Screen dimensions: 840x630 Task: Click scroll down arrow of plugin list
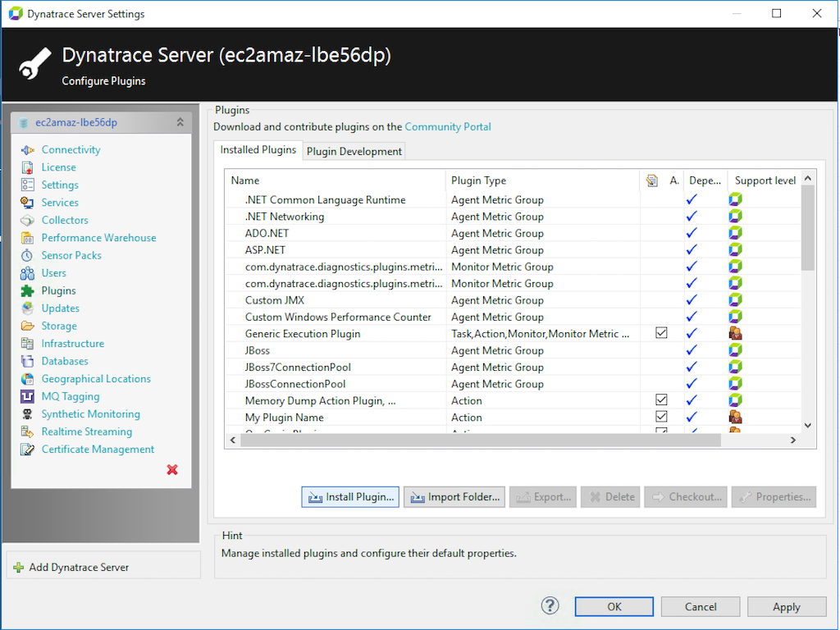click(808, 426)
